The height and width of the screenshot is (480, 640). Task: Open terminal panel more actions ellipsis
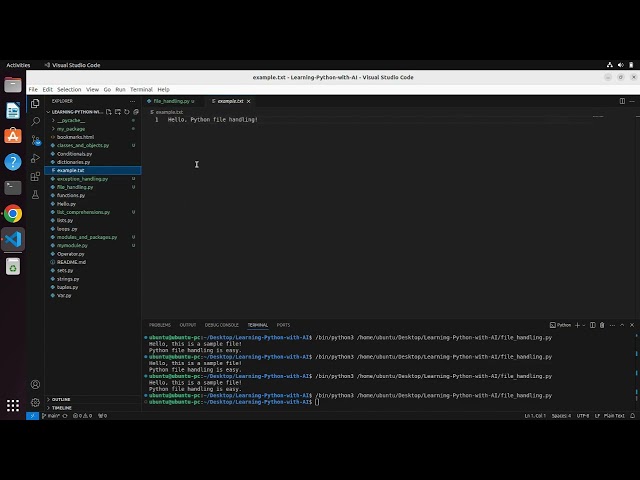pyautogui.click(x=612, y=325)
